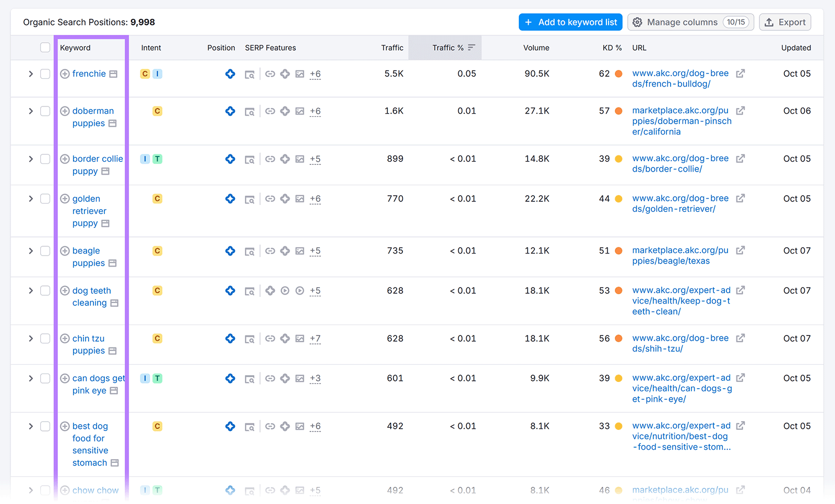The height and width of the screenshot is (504, 835).
Task: Click the image pack icon in golden retriever row
Action: point(300,199)
